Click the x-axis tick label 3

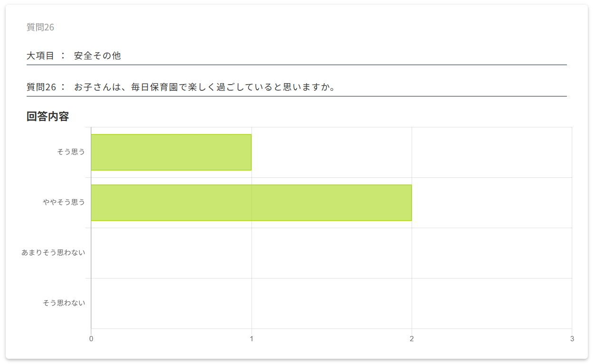[572, 339]
